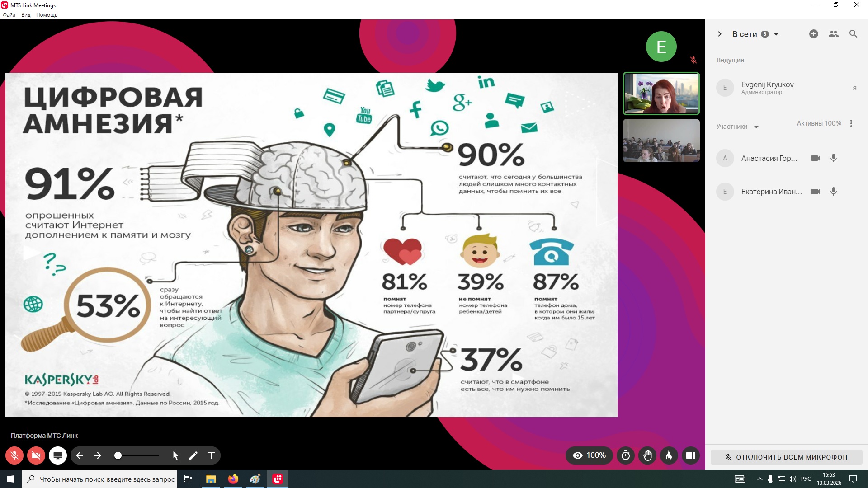Open the 'Помощь' menu
Image resolution: width=868 pixels, height=488 pixels.
click(47, 15)
